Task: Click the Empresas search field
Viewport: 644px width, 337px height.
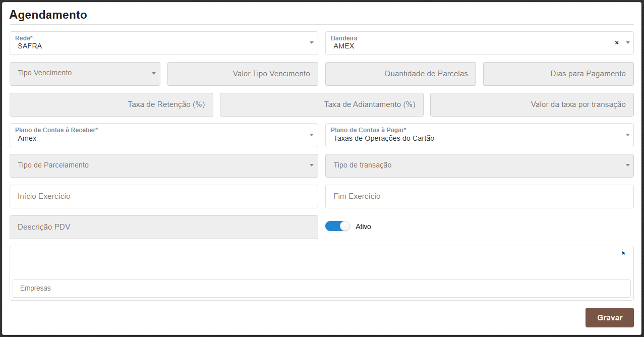Action: [321, 289]
